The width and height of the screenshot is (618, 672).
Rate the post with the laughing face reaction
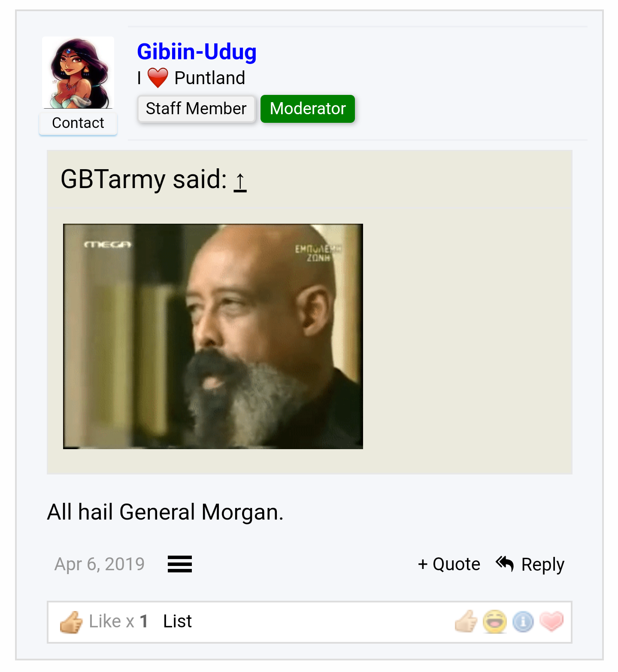coord(494,621)
